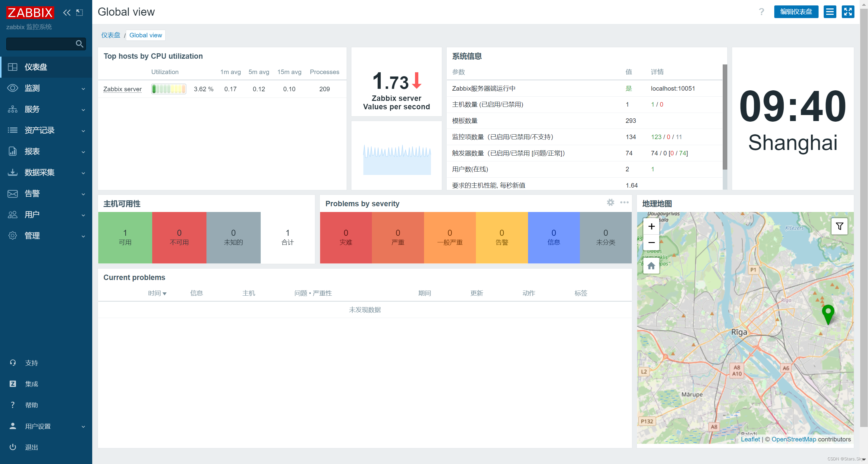Image resolution: width=868 pixels, height=464 pixels.
Task: Open the 集成 menu item
Action: click(46, 384)
